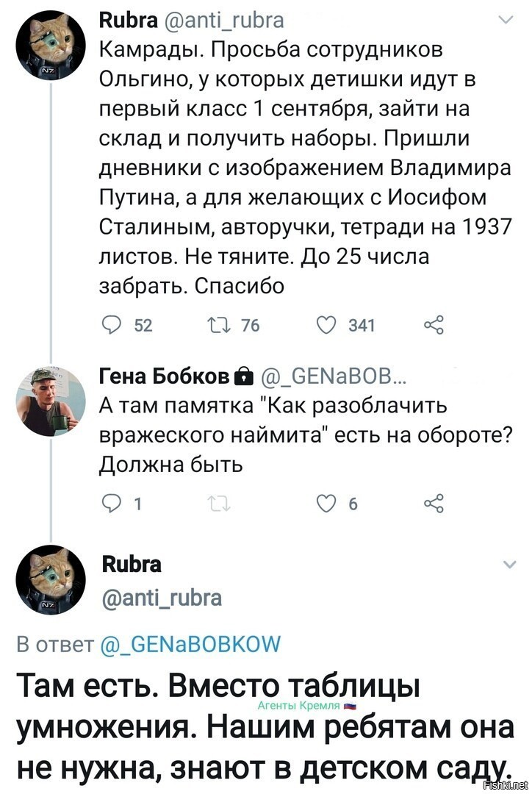Open the @anti_rubra handle under the reply
This screenshot has width=532, height=794.
click(x=162, y=598)
